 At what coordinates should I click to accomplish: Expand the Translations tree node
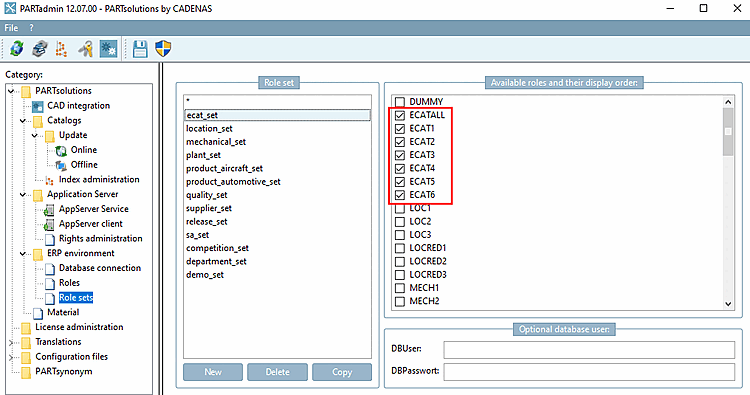(x=11, y=342)
